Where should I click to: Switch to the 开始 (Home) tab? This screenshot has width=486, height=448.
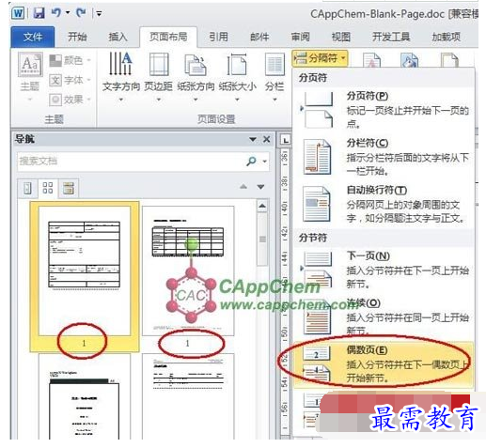tap(77, 37)
